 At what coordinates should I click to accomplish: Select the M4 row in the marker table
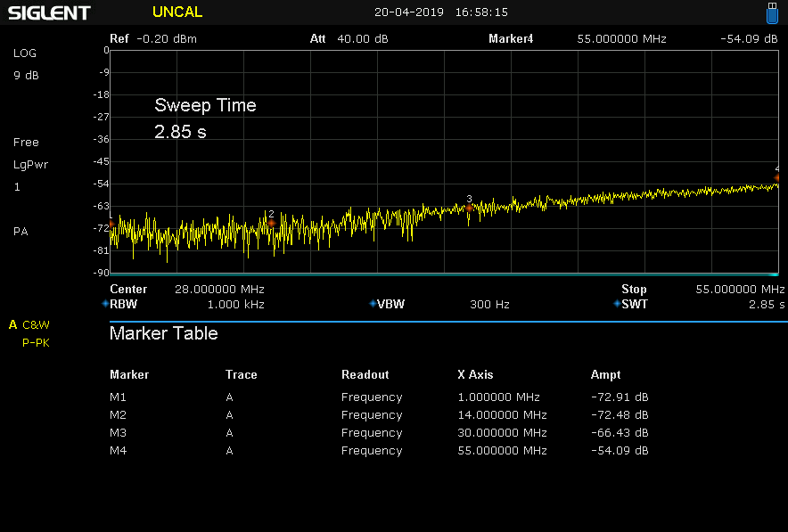pos(379,451)
